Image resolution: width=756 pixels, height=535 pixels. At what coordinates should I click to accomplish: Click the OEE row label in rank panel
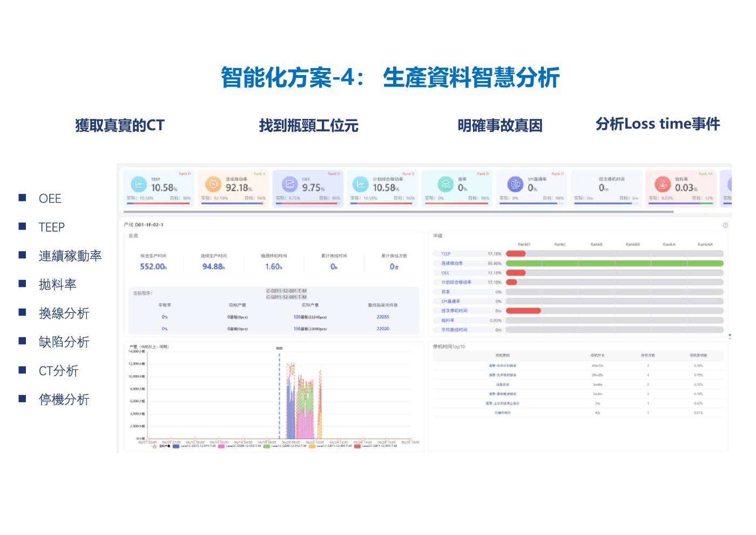tap(445, 273)
